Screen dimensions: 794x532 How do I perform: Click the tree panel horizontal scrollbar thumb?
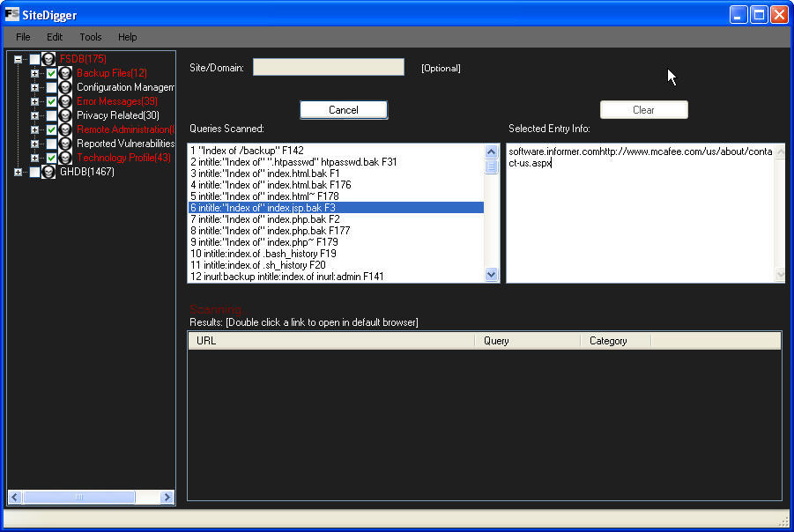click(x=79, y=498)
